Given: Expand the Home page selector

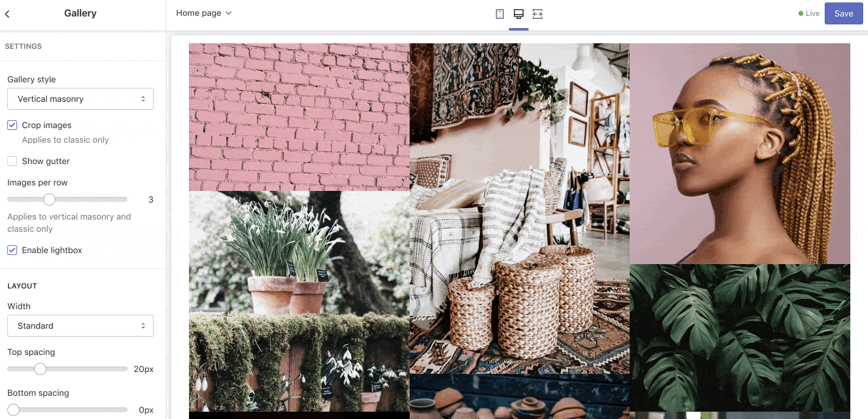Looking at the screenshot, I should [x=204, y=13].
